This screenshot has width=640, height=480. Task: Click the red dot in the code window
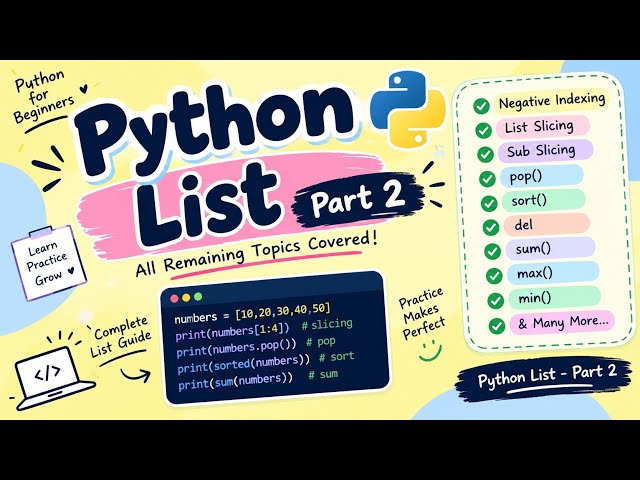(174, 298)
